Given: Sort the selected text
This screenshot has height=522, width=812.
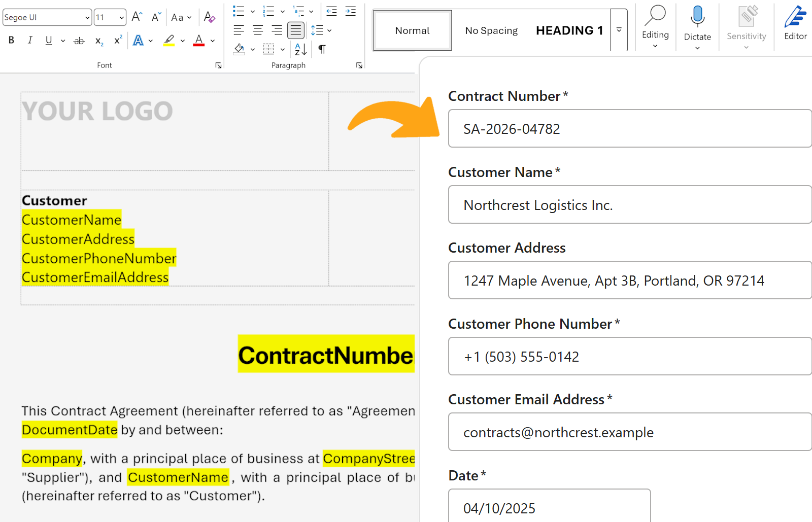Looking at the screenshot, I should pyautogui.click(x=300, y=49).
